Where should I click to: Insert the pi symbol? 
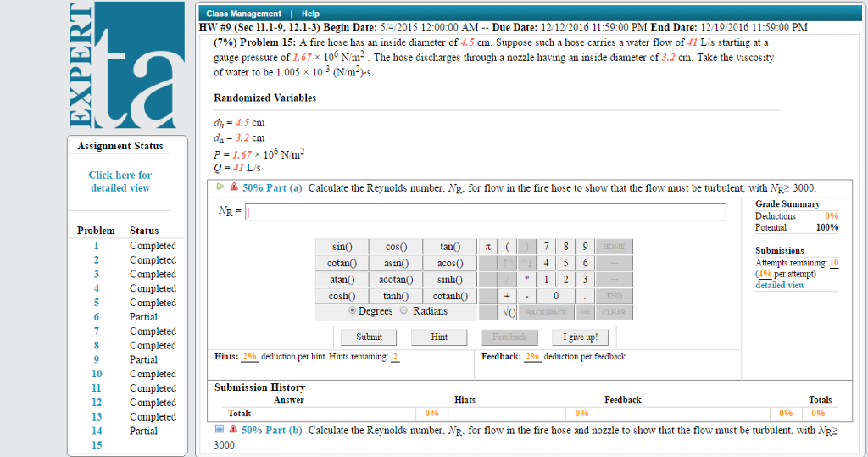click(487, 247)
